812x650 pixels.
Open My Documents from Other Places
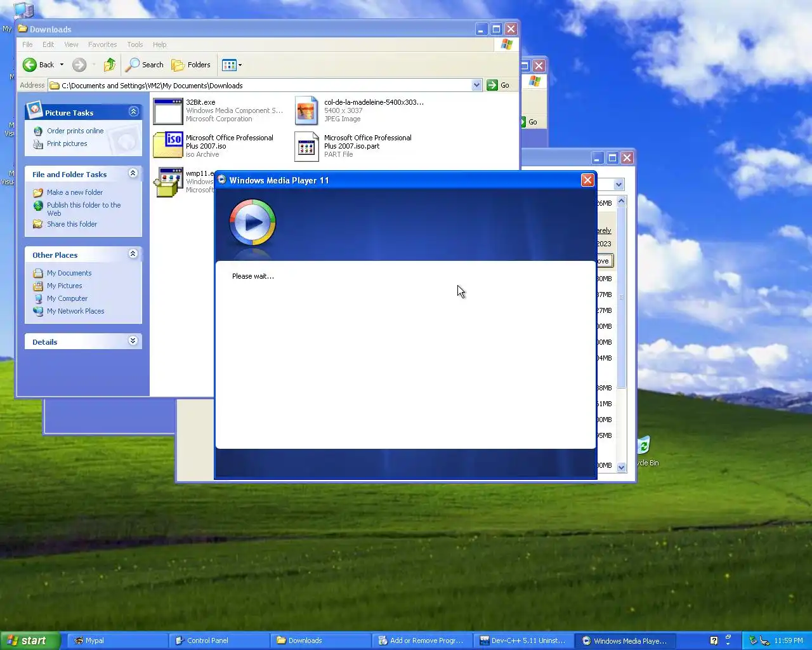click(69, 273)
